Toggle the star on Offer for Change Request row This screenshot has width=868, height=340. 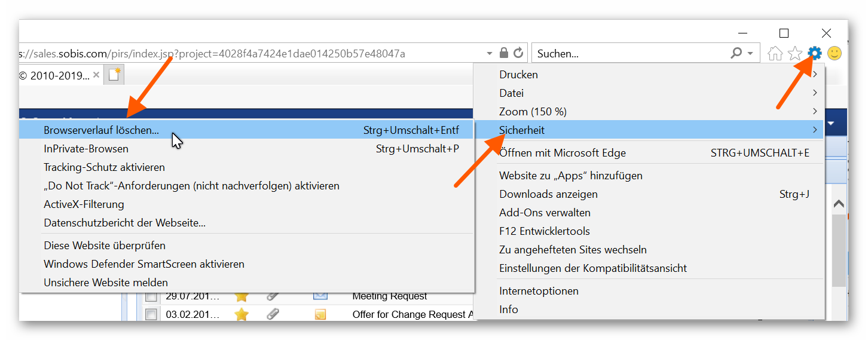pos(242,314)
